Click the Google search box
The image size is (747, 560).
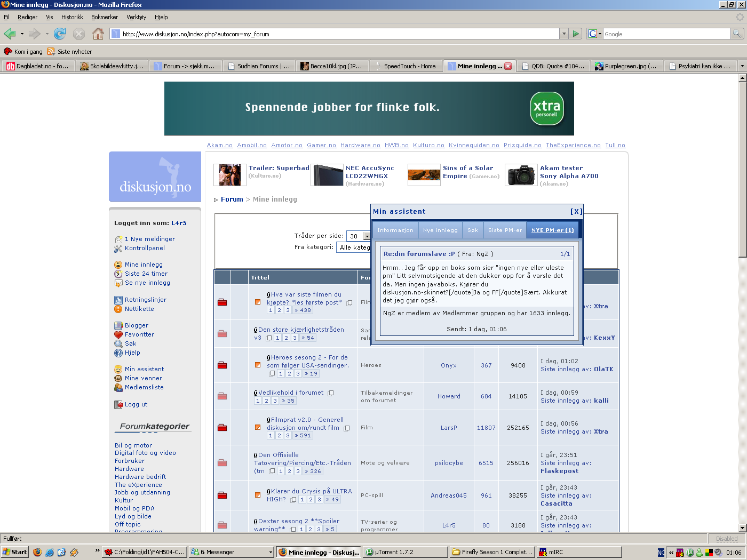click(x=667, y=34)
